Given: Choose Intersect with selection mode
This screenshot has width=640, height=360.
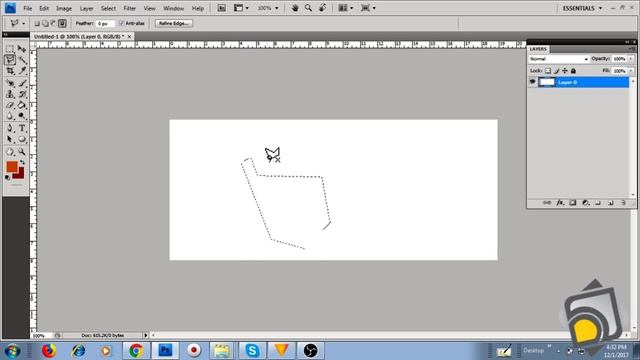Looking at the screenshot, I should [62, 24].
